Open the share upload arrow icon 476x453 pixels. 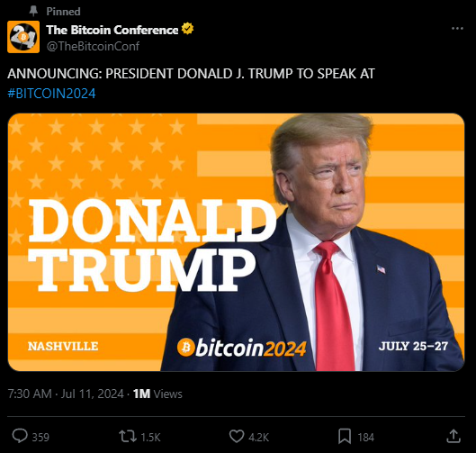coord(454,436)
